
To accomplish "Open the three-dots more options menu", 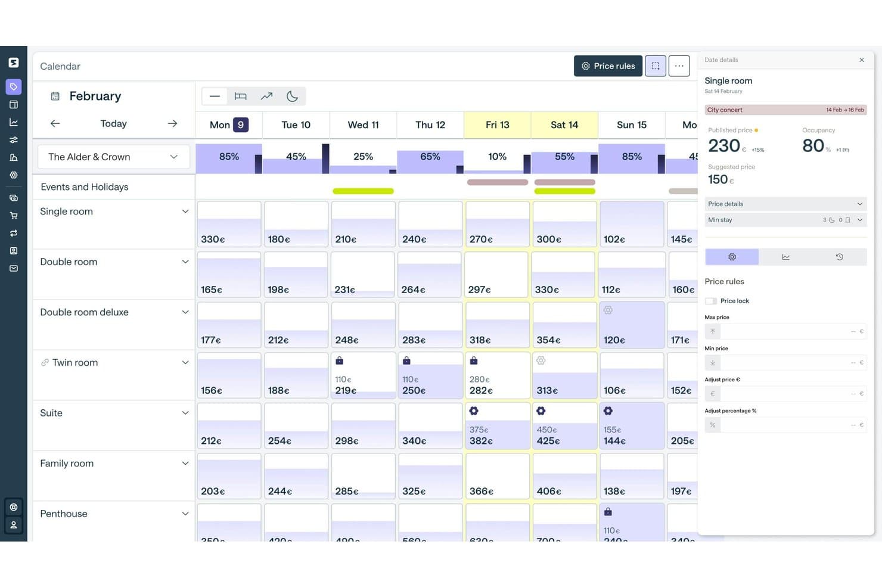I will pyautogui.click(x=679, y=66).
